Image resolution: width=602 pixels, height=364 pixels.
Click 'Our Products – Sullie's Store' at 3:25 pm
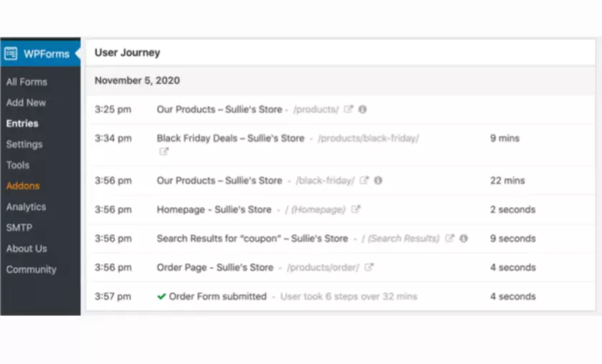(219, 110)
